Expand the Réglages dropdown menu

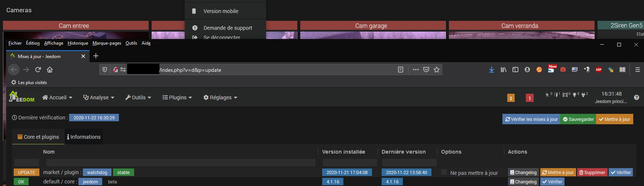pyautogui.click(x=220, y=97)
